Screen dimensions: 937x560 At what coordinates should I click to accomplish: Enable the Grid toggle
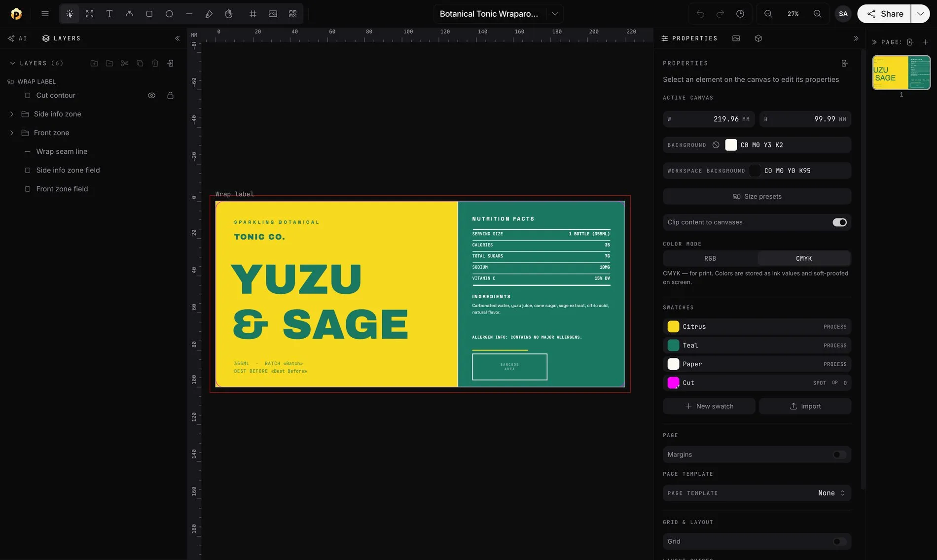(839, 541)
